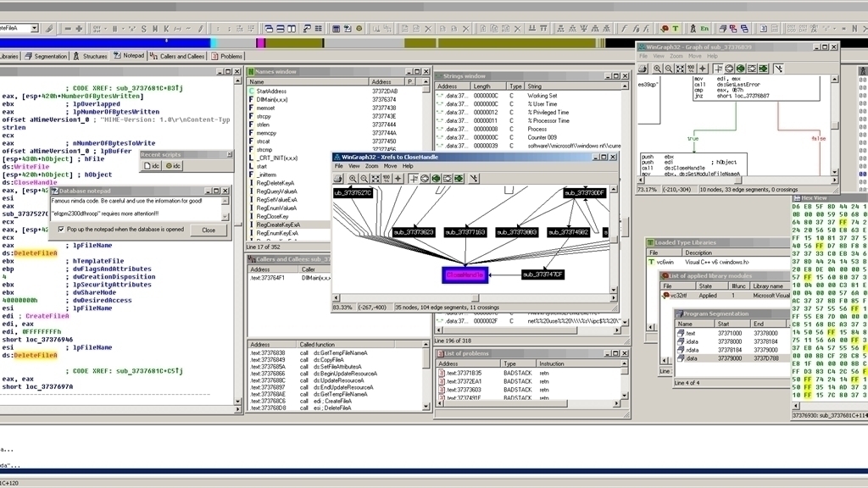Select DllMain caller row in Callers and Callees

point(289,278)
